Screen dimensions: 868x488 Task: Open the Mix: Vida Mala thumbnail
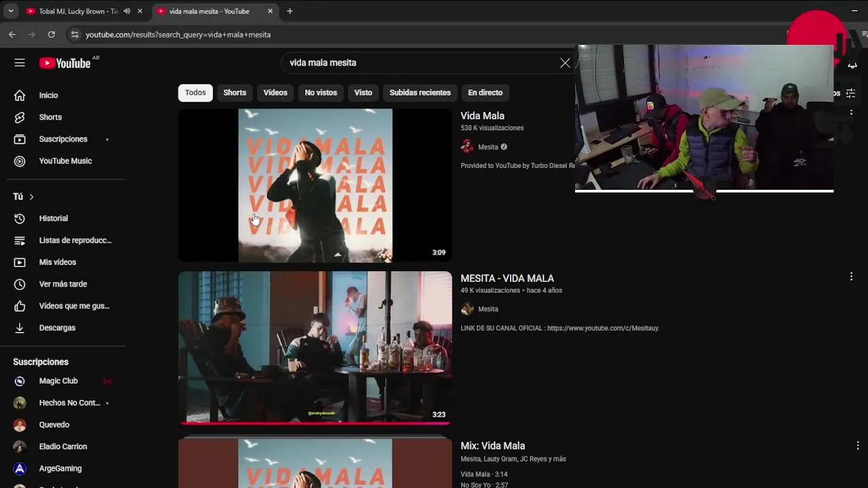click(x=315, y=463)
